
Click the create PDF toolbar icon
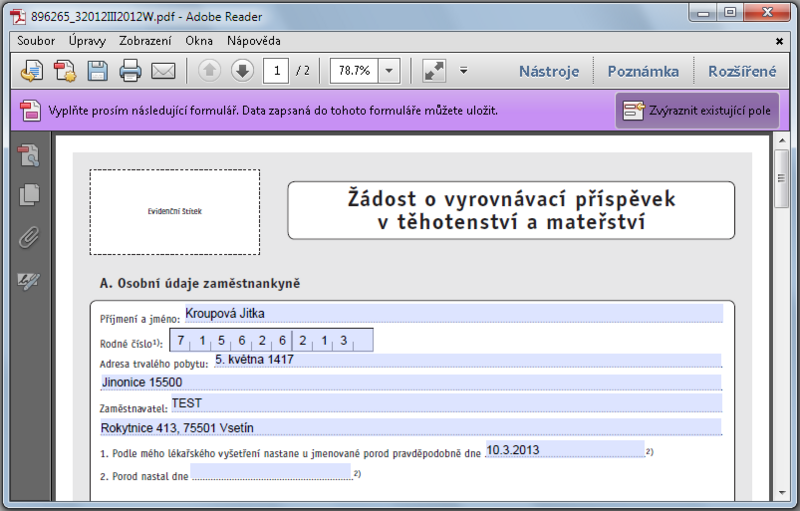pos(65,71)
